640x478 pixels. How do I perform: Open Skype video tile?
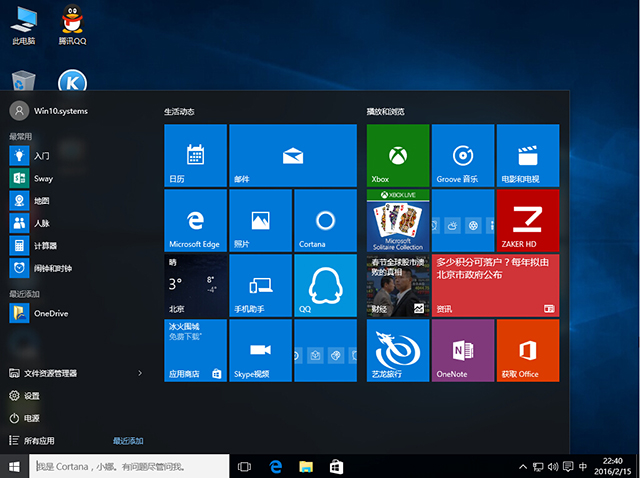click(x=260, y=350)
